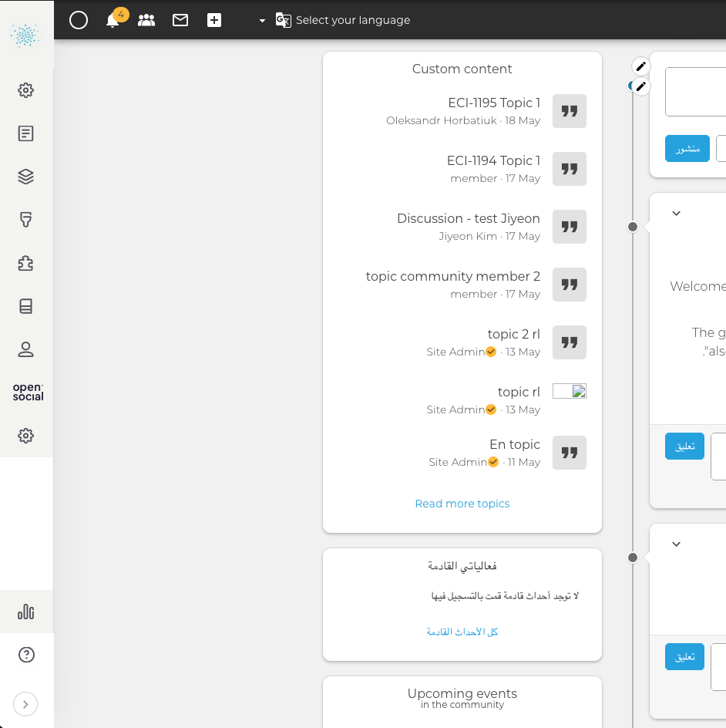Open the groups icon in the top bar

[x=146, y=20]
